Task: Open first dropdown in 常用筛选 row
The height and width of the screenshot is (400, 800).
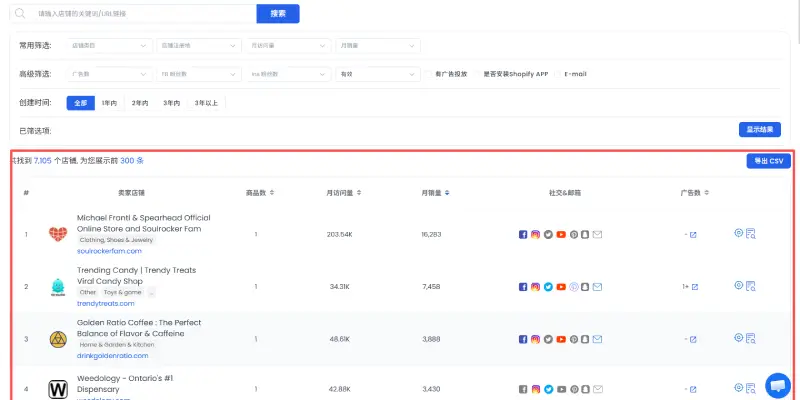Action: click(x=109, y=46)
